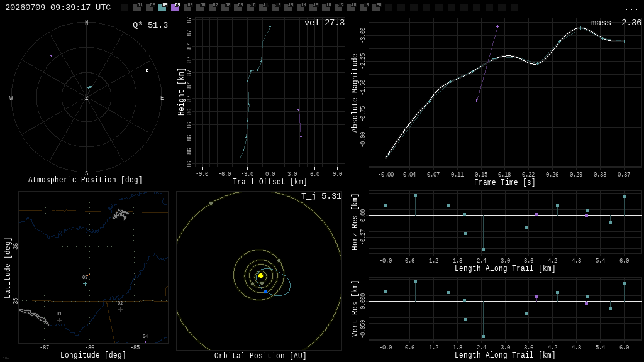Click the teal meteor track near zenith
This screenshot has height=362, width=644.
point(89,87)
